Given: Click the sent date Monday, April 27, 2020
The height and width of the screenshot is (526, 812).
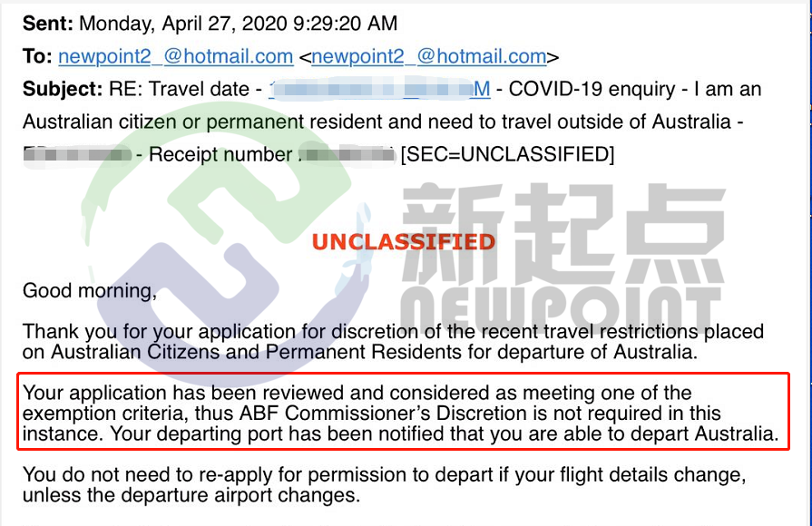Looking at the screenshot, I should click(x=183, y=24).
